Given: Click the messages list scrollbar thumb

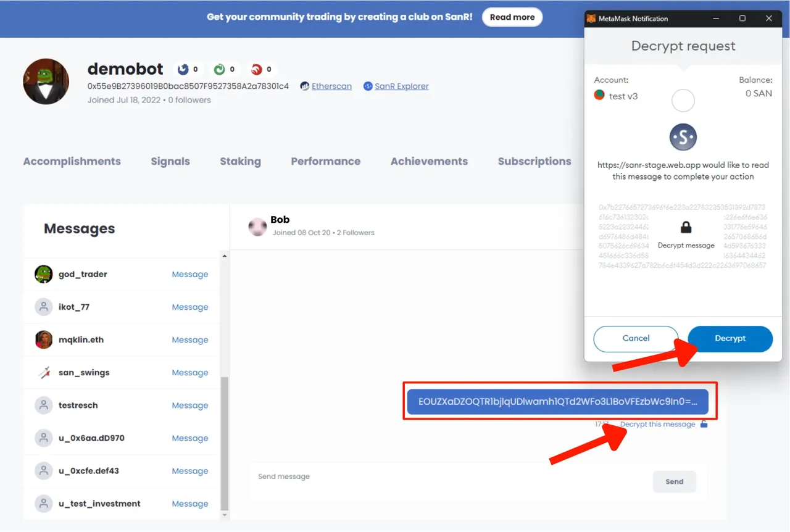Looking at the screenshot, I should coord(224,443).
